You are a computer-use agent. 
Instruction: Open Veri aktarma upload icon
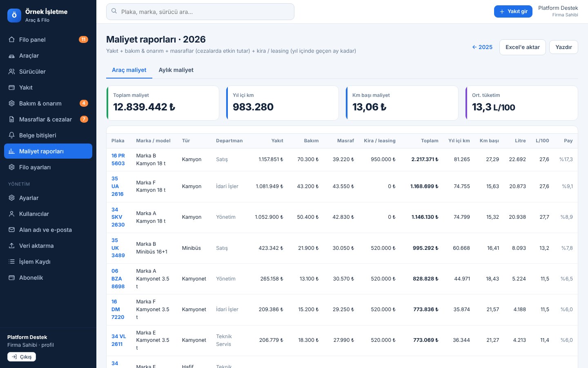pos(11,246)
